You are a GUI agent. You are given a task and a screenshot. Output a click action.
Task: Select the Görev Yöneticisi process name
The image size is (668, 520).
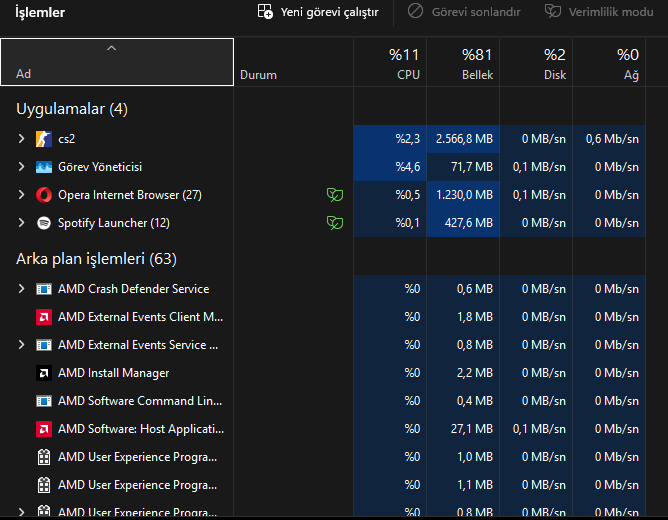[100, 167]
